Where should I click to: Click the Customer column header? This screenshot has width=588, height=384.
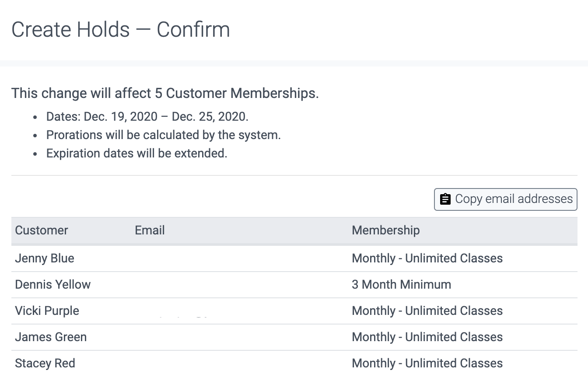coord(42,230)
